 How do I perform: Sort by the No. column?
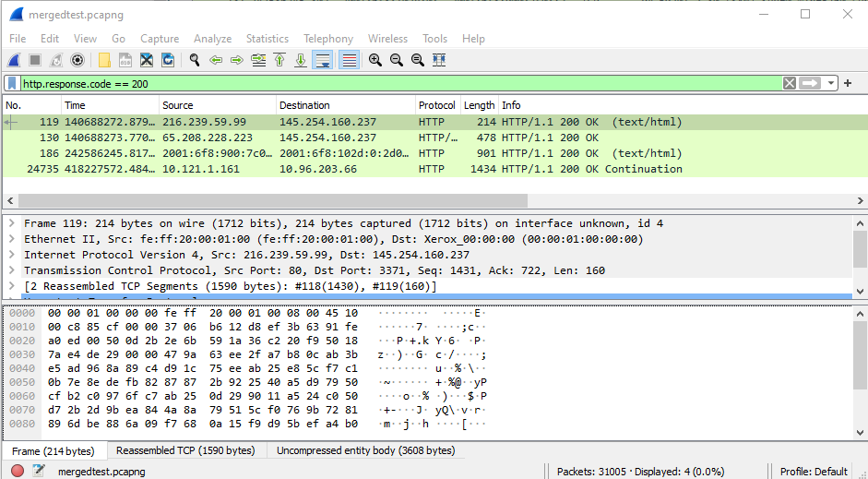pyautogui.click(x=32, y=105)
